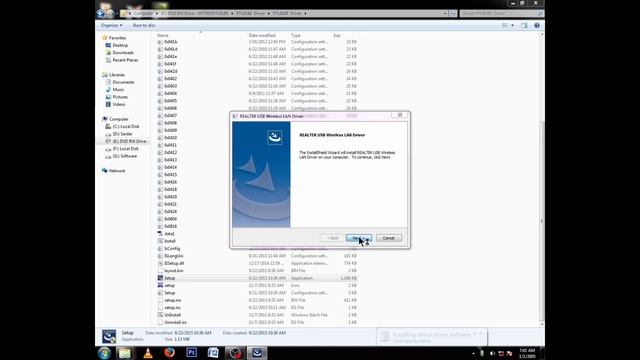
Task: Select the Uninstall batch file
Action: tap(172, 315)
